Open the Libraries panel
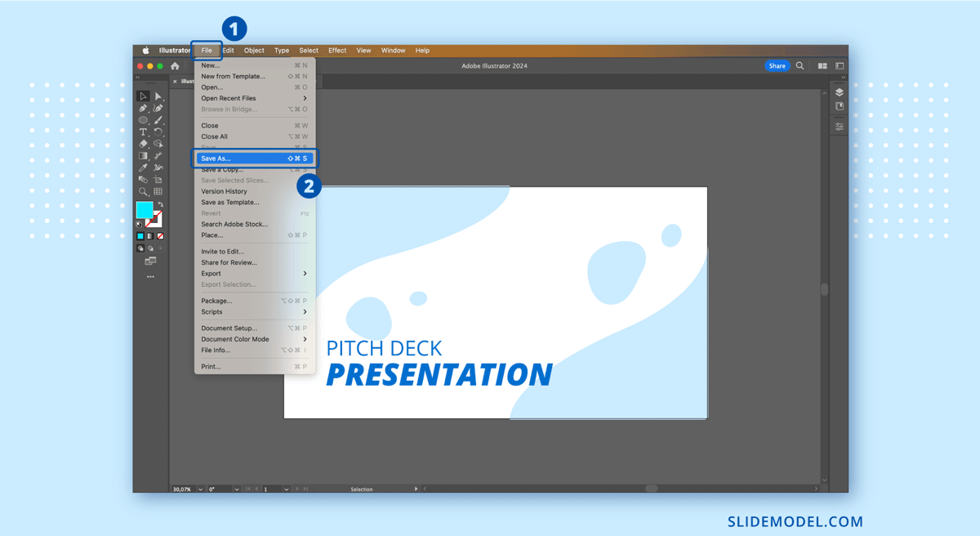Image resolution: width=980 pixels, height=536 pixels. point(839,106)
